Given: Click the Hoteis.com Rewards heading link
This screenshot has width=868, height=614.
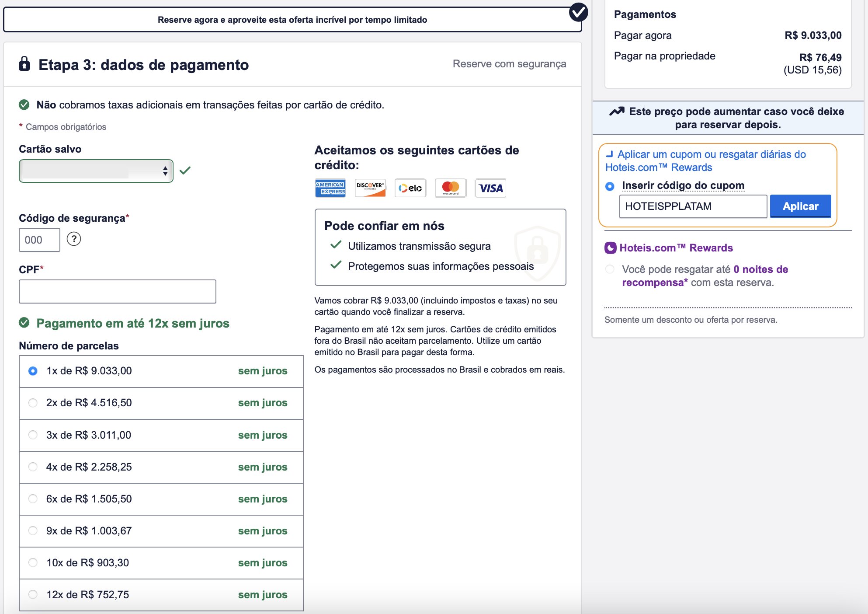Looking at the screenshot, I should [x=676, y=248].
